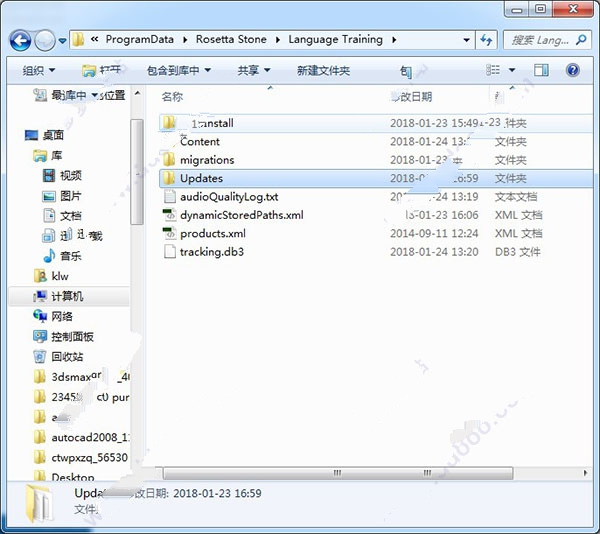The height and width of the screenshot is (534, 600).
Task: Open the view options dropdown arrow
Action: coord(512,70)
